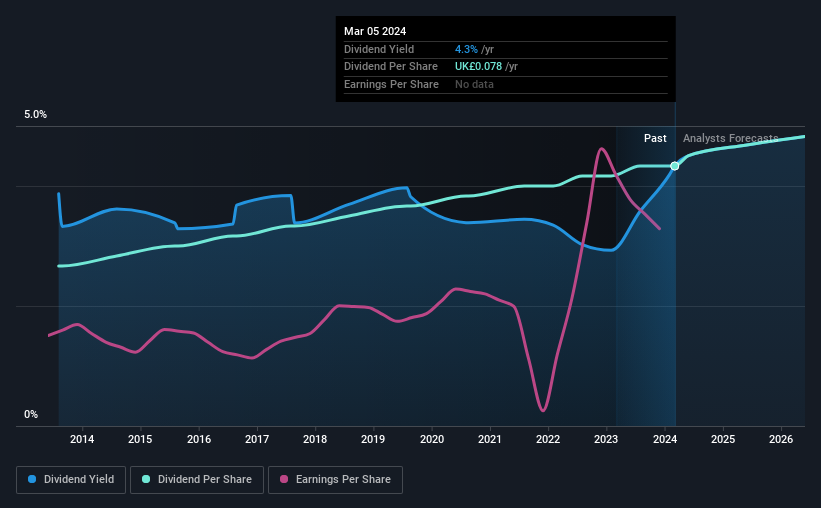The height and width of the screenshot is (508, 821).
Task: Click the blue Dividend Yield legend dot
Action: pyautogui.click(x=32, y=479)
